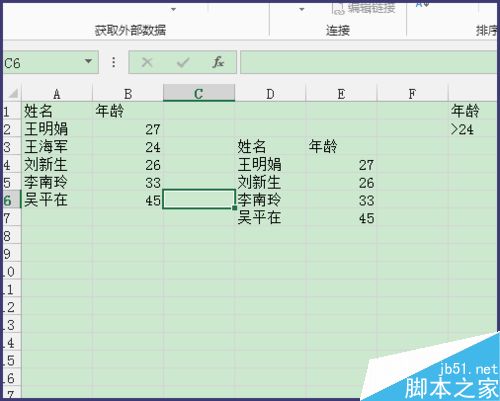Click the Select All corner triangle

tap(13, 93)
